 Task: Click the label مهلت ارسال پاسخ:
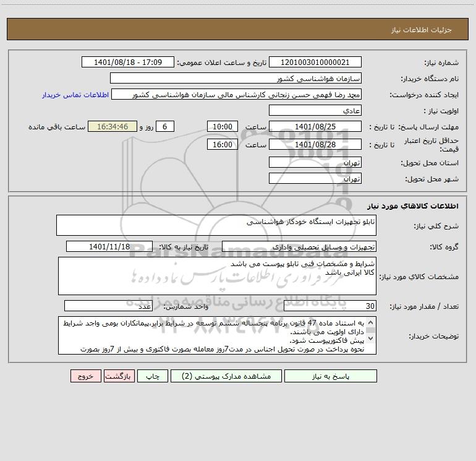(428, 127)
